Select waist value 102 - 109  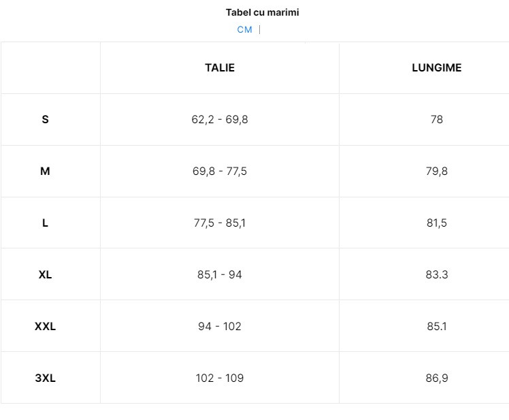(x=220, y=378)
